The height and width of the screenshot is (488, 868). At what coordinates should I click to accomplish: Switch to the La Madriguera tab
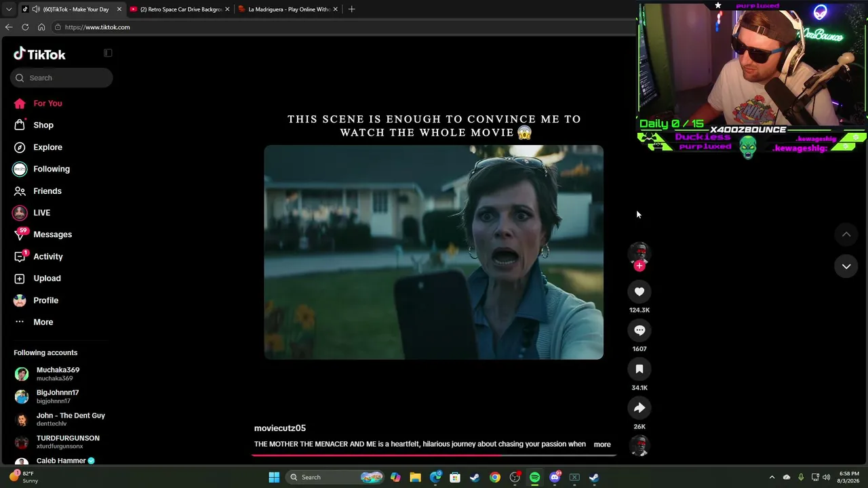point(289,9)
